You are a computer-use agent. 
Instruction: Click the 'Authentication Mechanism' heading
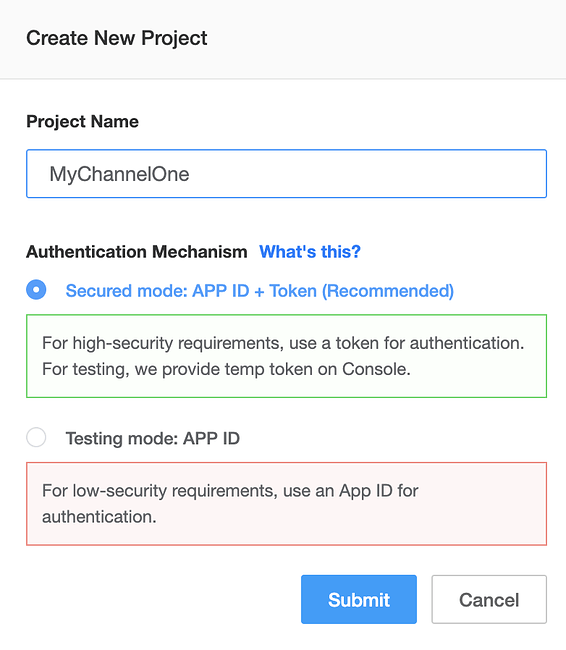click(137, 252)
